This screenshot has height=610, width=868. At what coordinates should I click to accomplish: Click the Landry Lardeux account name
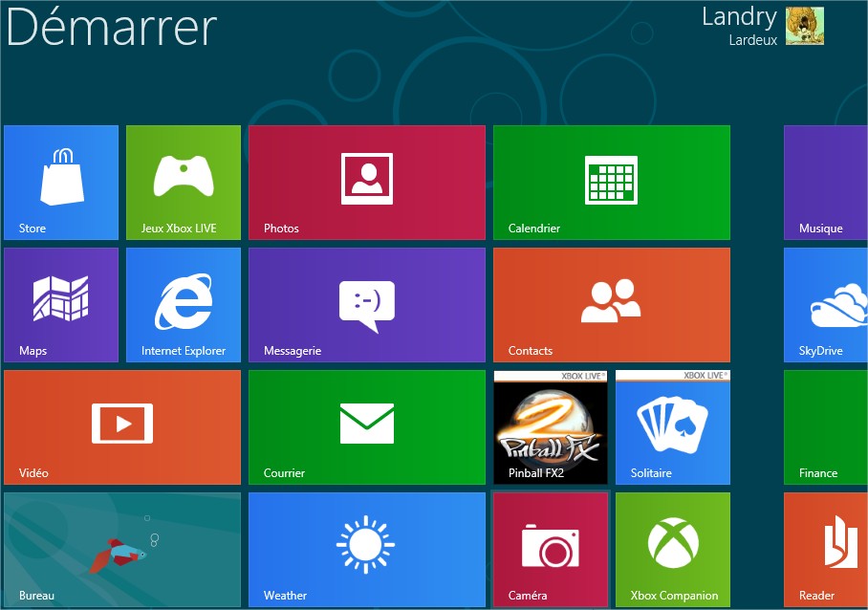(740, 26)
